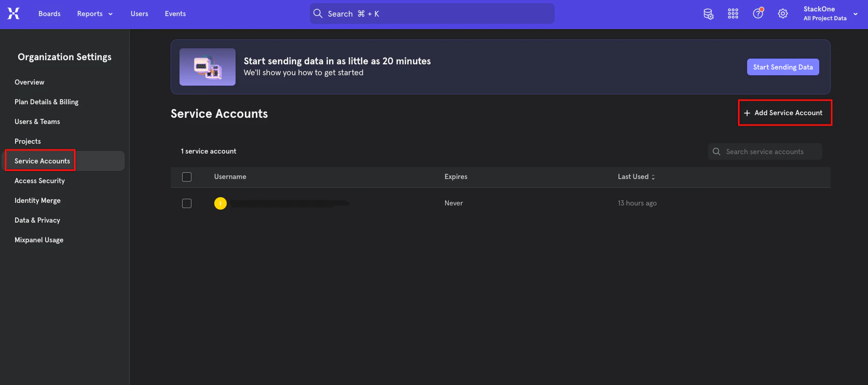Click the banner illustration thumbnail

pos(208,67)
